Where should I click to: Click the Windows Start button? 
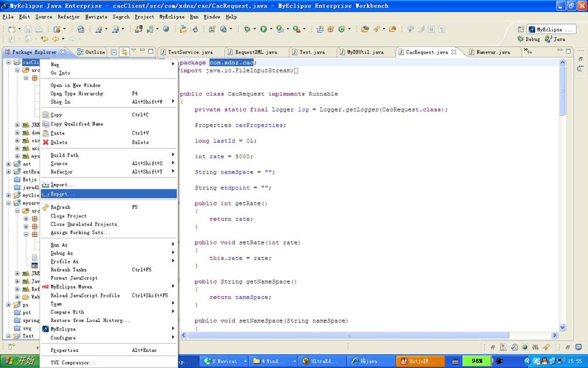tap(20, 361)
